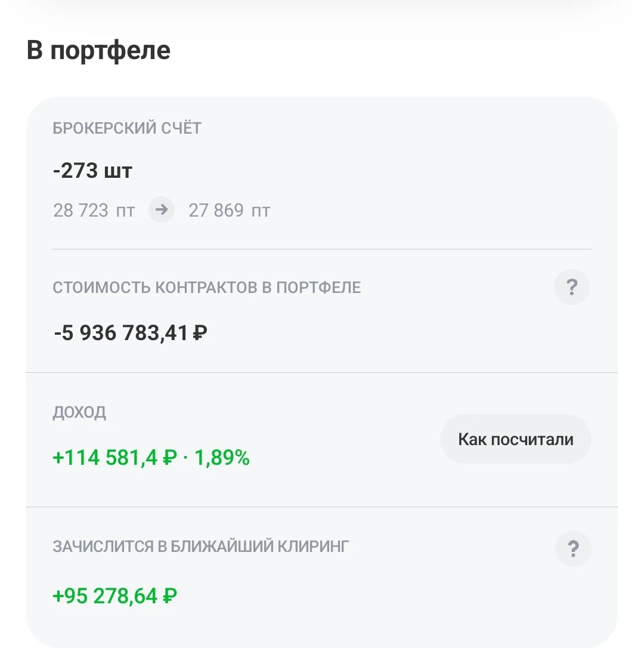
Task: Tap the 1,89% income percentage
Action: click(x=222, y=458)
